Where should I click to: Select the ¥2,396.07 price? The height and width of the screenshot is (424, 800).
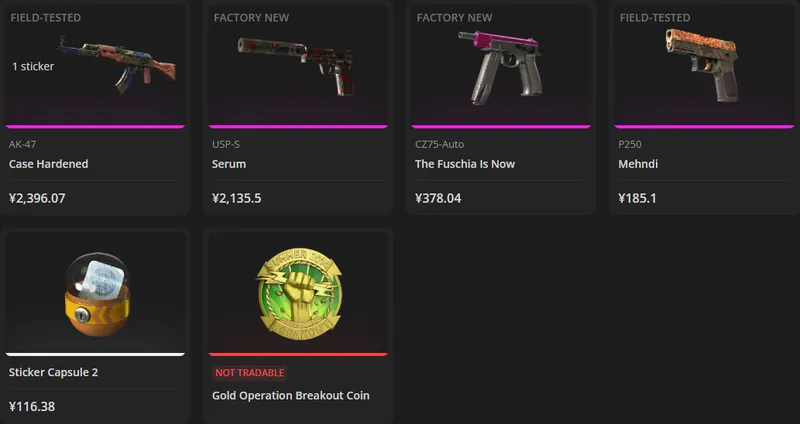point(37,198)
